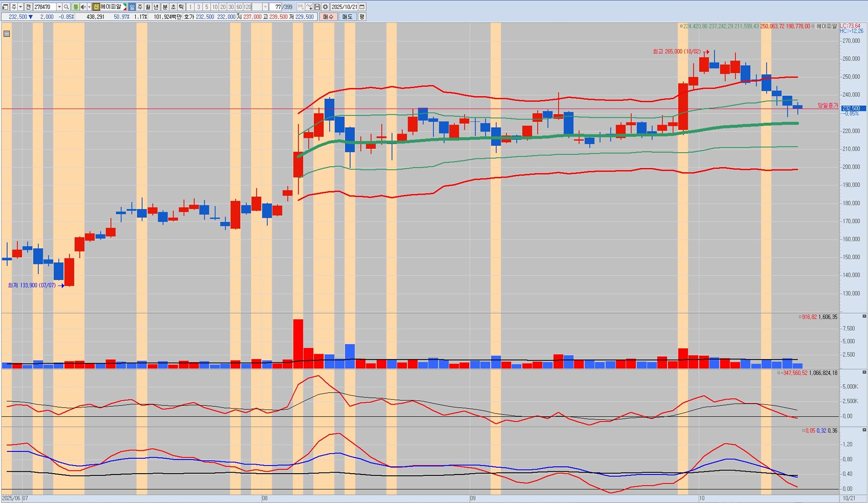Select the 틱 tick chart tab

pyautogui.click(x=181, y=7)
